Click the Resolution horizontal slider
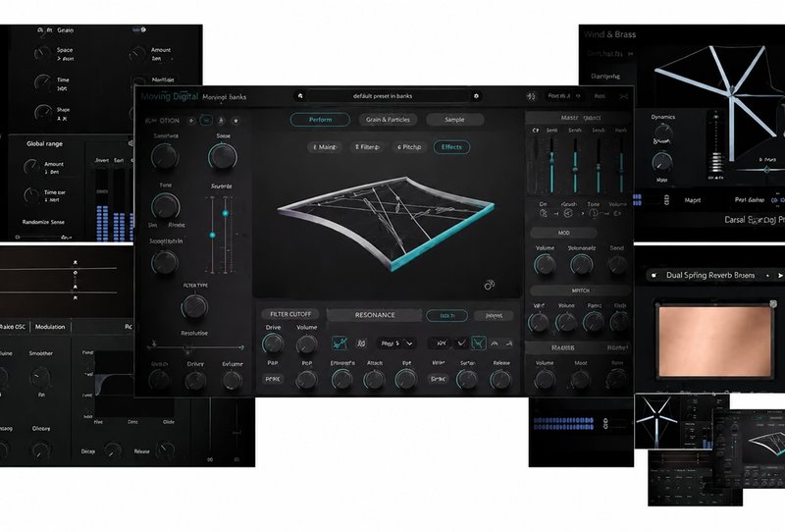 (196, 347)
